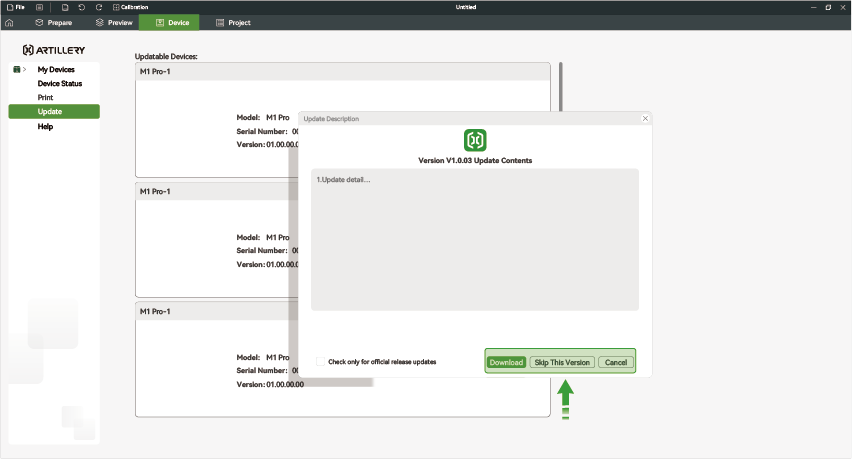Click the device icon beside My Devices
This screenshot has width=852, height=459.
17,70
